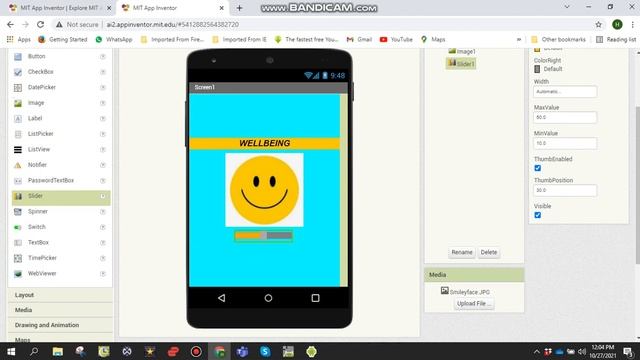The image size is (640, 360).
Task: Click the Delete component button
Action: coord(489,252)
